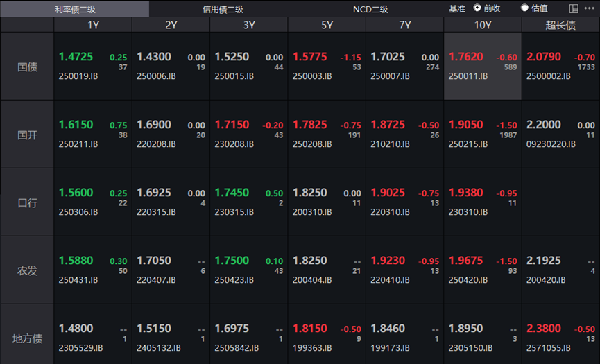This screenshot has height=364, width=600.
Task: Select the 国债 row header
Action: (x=28, y=67)
